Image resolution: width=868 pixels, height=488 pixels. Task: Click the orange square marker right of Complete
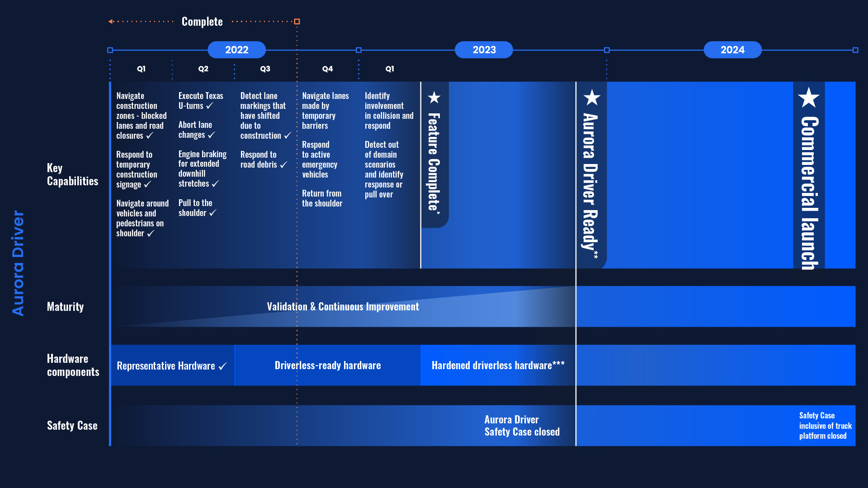(297, 21)
